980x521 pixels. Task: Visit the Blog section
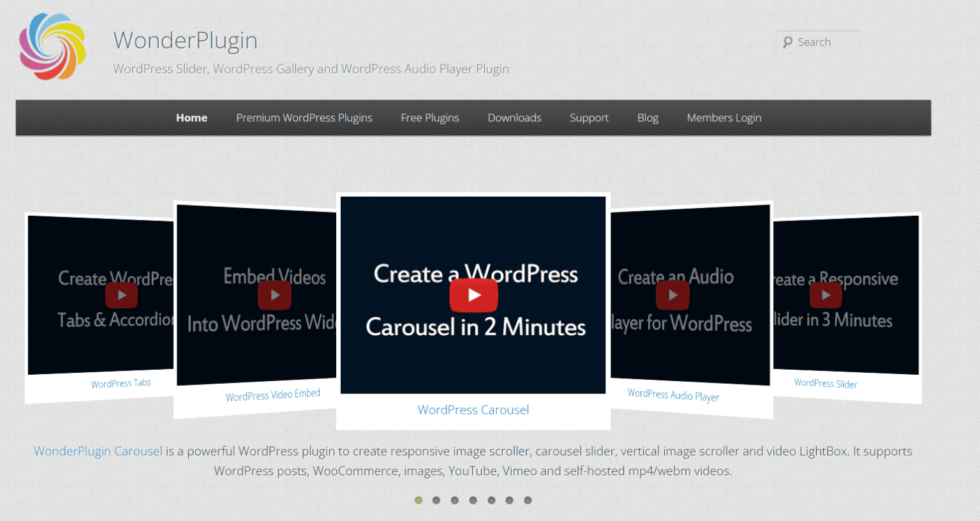point(648,117)
